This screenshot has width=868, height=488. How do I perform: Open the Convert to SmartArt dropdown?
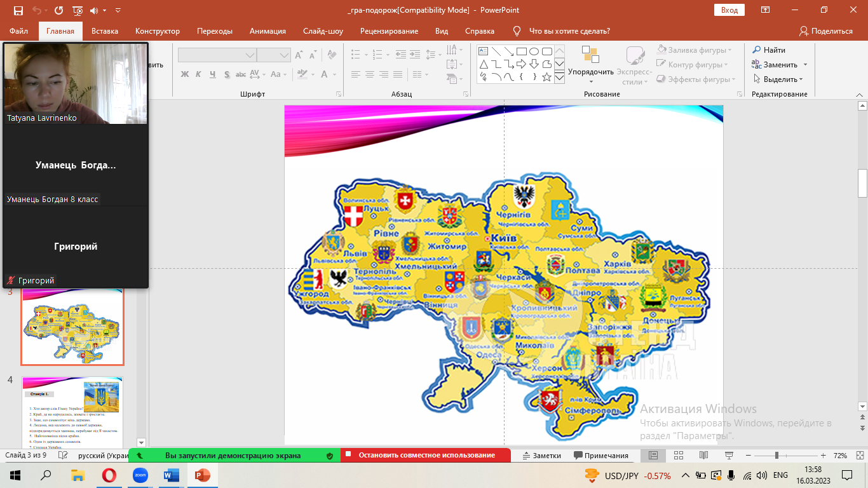click(x=454, y=79)
